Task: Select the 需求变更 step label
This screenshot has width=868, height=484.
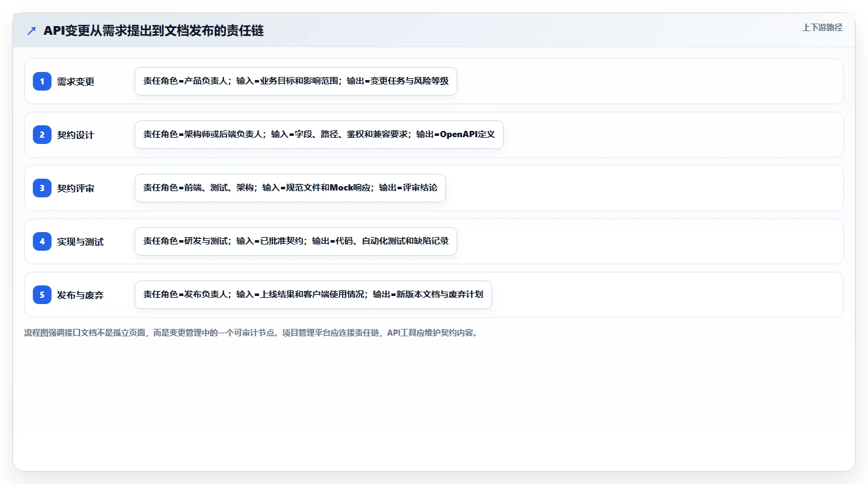Action: pos(76,82)
